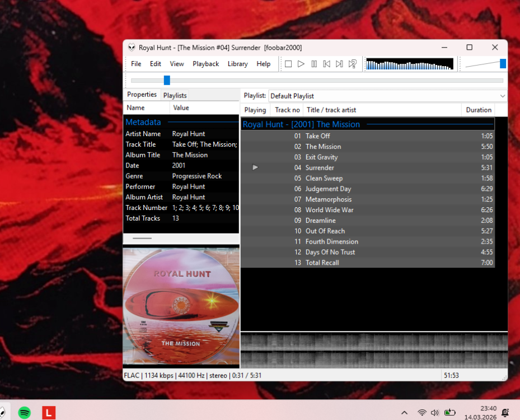Switch to the Playlists tab
The image size is (520, 420).
175,95
